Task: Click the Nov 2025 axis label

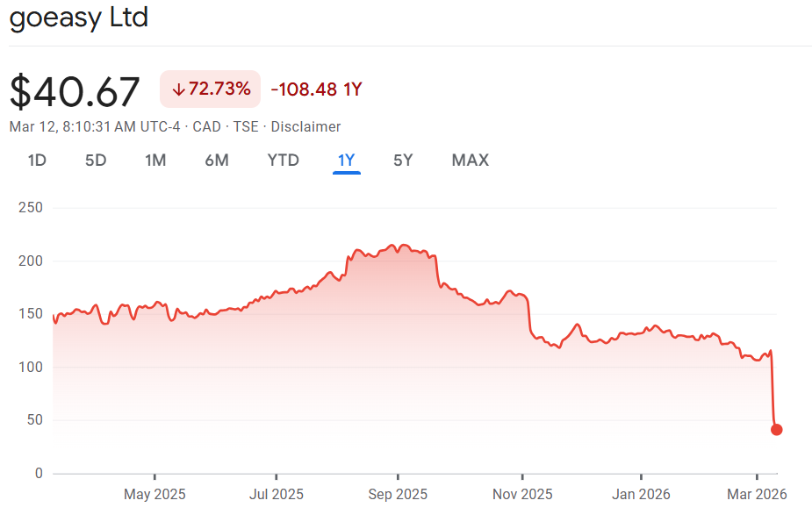Action: tap(522, 495)
